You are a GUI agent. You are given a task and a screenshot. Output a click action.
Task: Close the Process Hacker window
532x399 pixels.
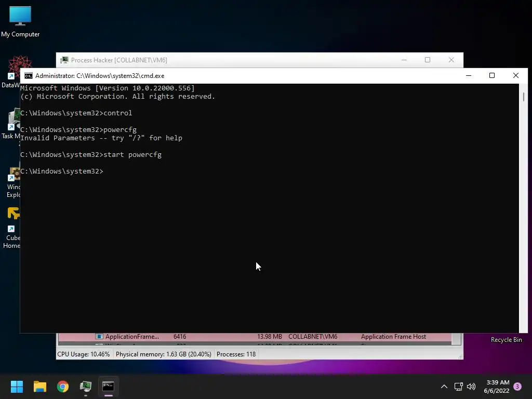pos(451,60)
